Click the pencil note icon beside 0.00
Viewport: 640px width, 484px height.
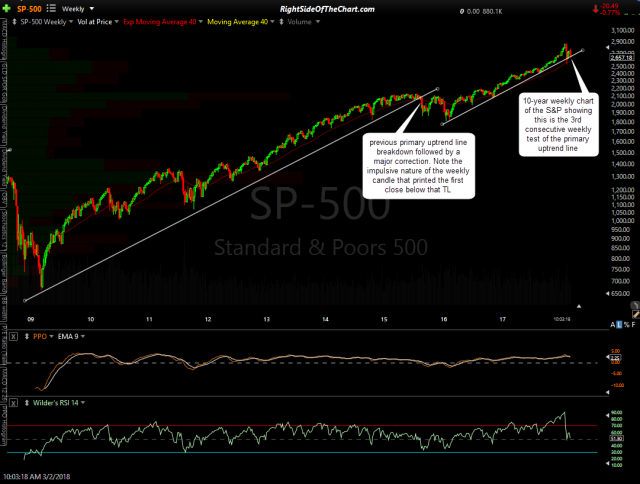click(462, 11)
